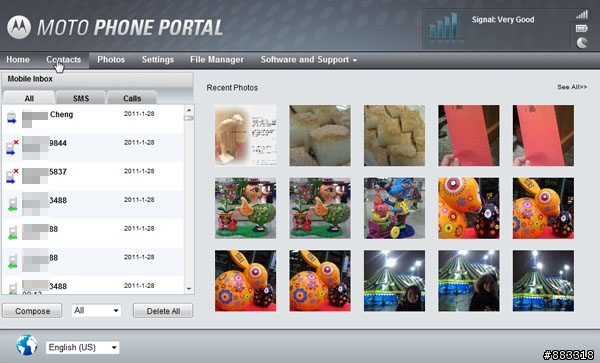Open first rice cake photo thumbnail
This screenshot has height=363, width=600.
click(320, 135)
